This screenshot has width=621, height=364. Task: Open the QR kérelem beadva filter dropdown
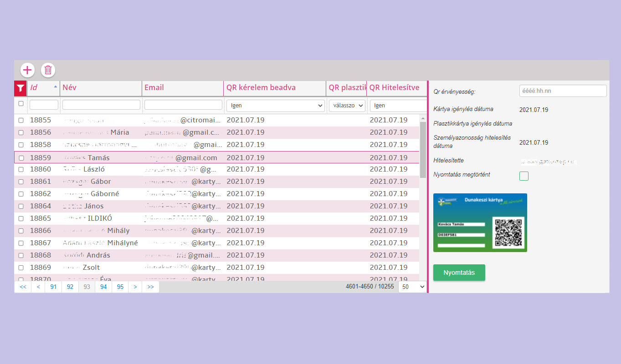275,106
